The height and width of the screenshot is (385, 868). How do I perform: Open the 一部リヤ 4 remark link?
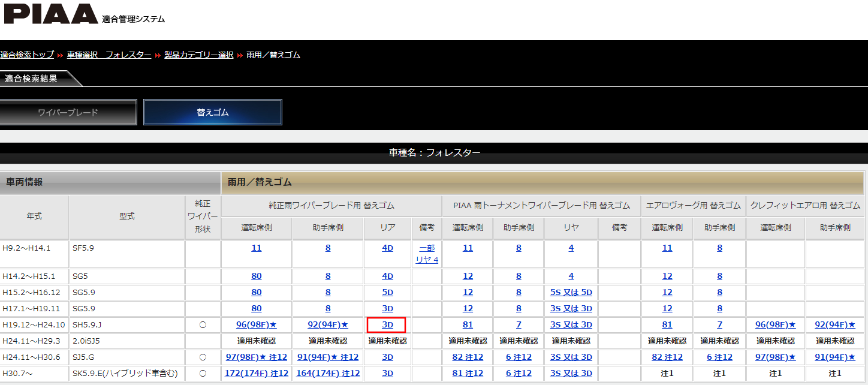[427, 254]
